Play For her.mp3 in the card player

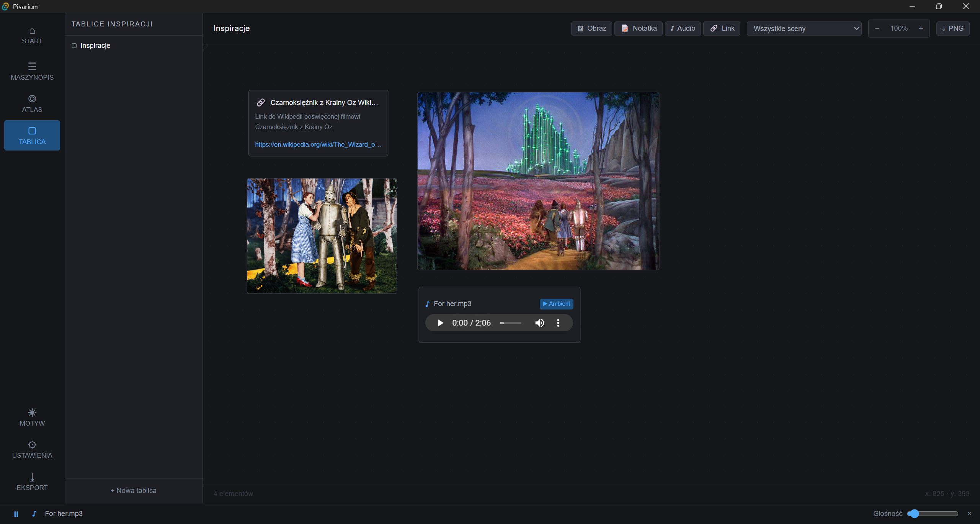(x=441, y=323)
